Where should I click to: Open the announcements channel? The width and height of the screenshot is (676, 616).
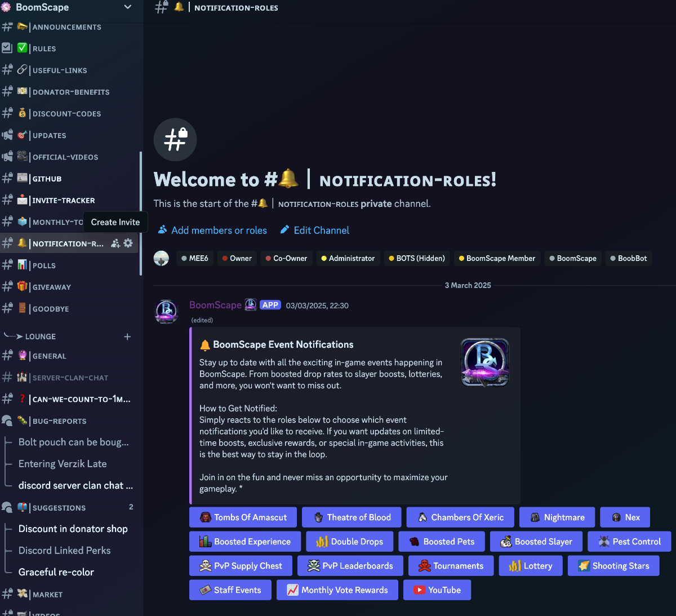[x=69, y=27]
